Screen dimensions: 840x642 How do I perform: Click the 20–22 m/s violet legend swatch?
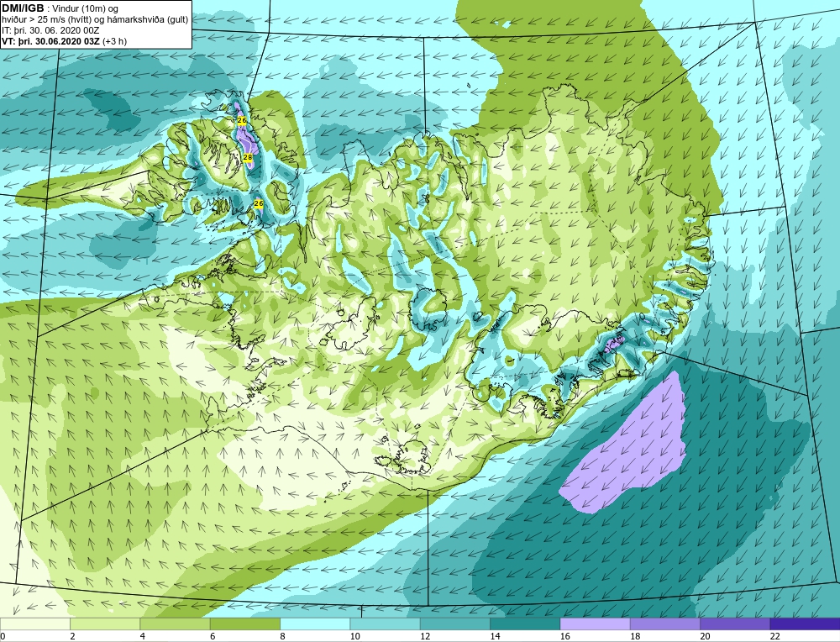click(735, 624)
